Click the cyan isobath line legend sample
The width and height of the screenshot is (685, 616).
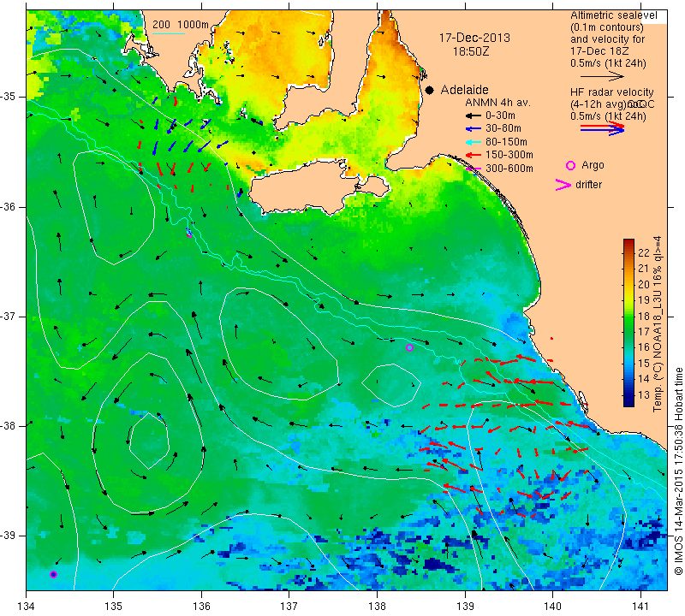click(169, 33)
